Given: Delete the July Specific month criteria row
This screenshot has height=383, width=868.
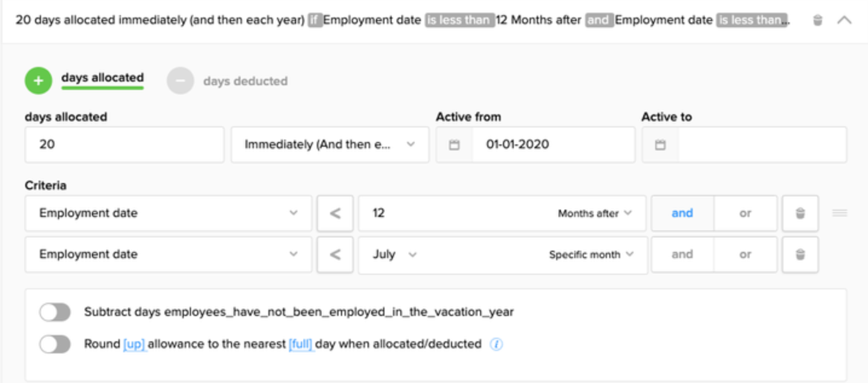Looking at the screenshot, I should coord(800,254).
